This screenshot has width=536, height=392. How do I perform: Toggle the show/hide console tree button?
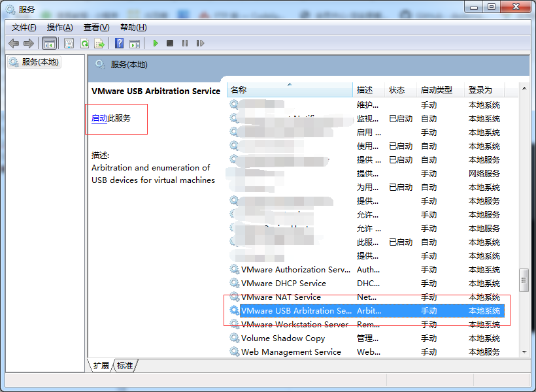coord(49,43)
